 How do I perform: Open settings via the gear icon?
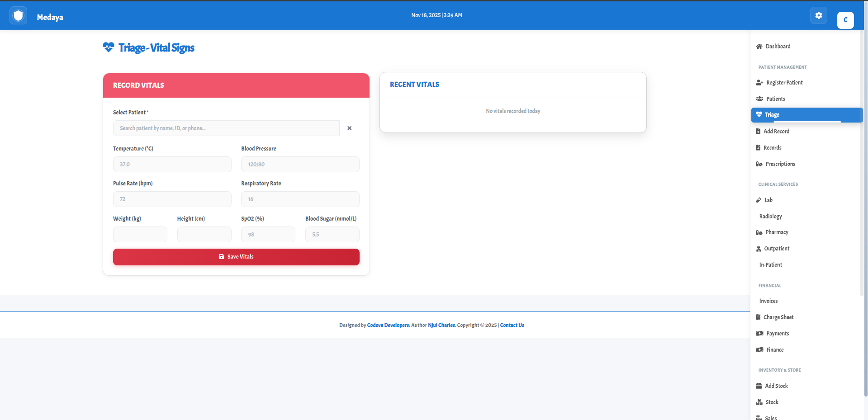point(818,15)
